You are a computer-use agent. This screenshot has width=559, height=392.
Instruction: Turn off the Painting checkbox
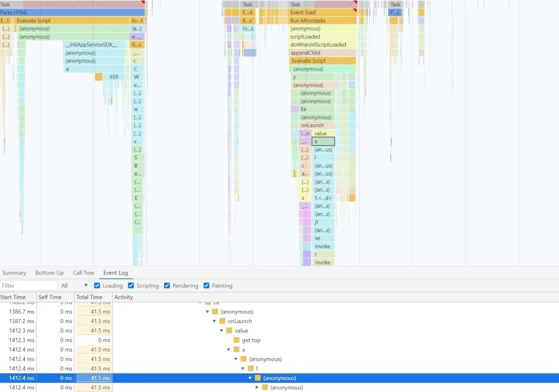207,286
